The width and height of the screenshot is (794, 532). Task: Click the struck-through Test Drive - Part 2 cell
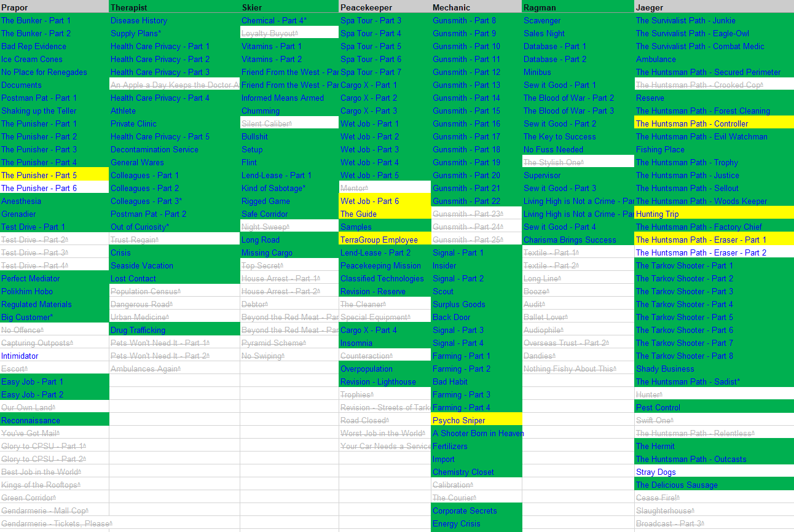[x=55, y=240]
